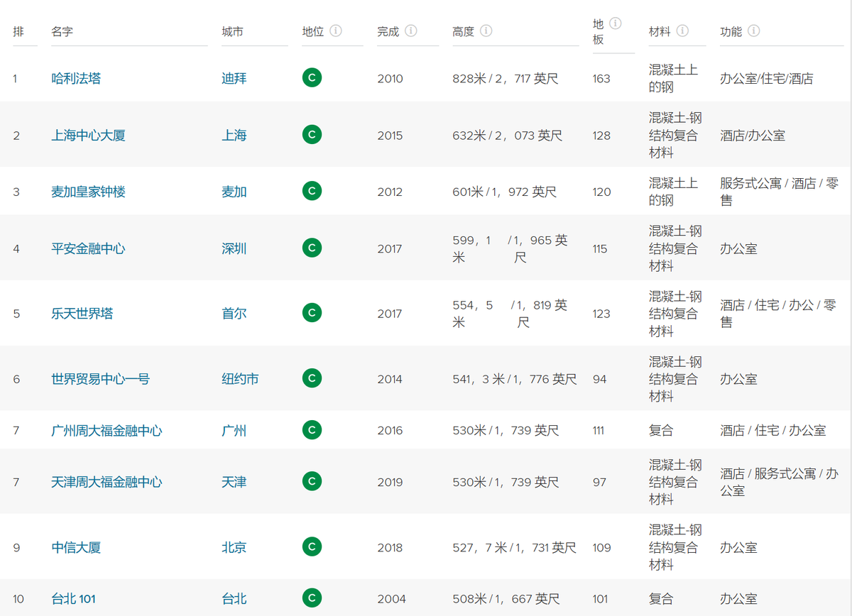Select the height 508米 / 1,667 英尺
The width and height of the screenshot is (852, 616).
(506, 599)
